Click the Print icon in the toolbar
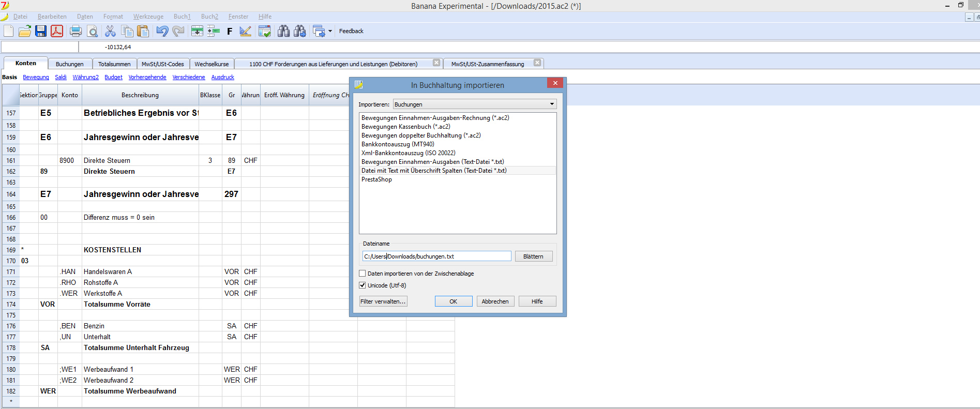The image size is (980, 409). (76, 32)
